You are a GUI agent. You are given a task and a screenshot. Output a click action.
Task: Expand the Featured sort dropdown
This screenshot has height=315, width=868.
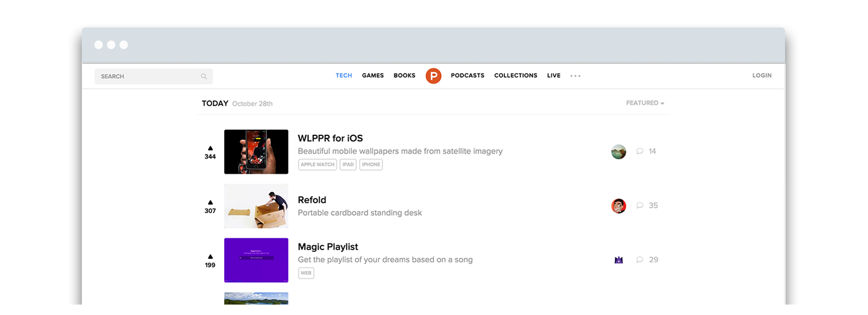(x=645, y=103)
